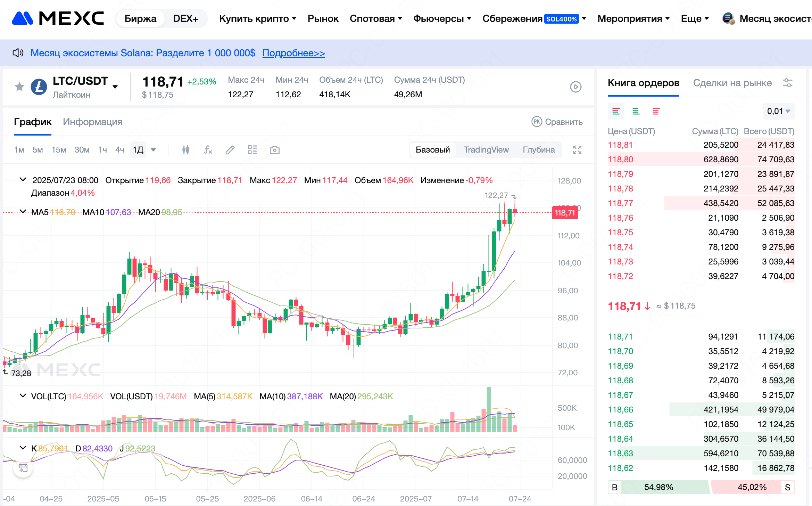Image resolution: width=812 pixels, height=506 pixels.
Task: Collapse the VOL(LTC) indicator panel
Action: coord(23,395)
